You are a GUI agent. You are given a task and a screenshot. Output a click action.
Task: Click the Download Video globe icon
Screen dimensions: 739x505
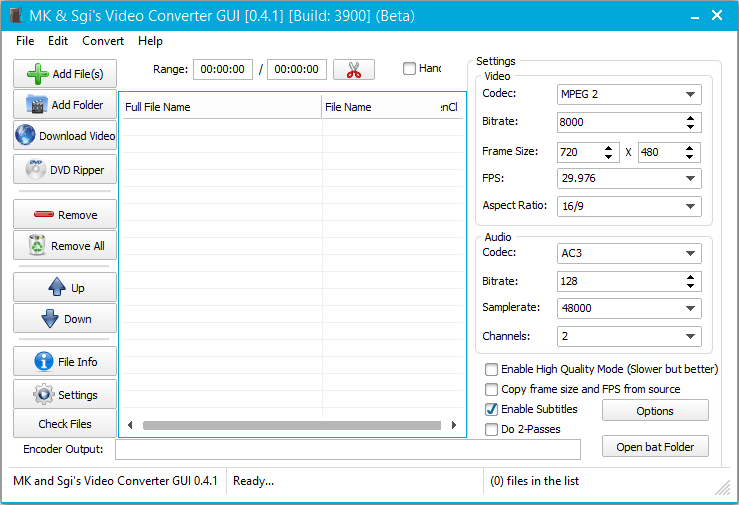tap(25, 135)
